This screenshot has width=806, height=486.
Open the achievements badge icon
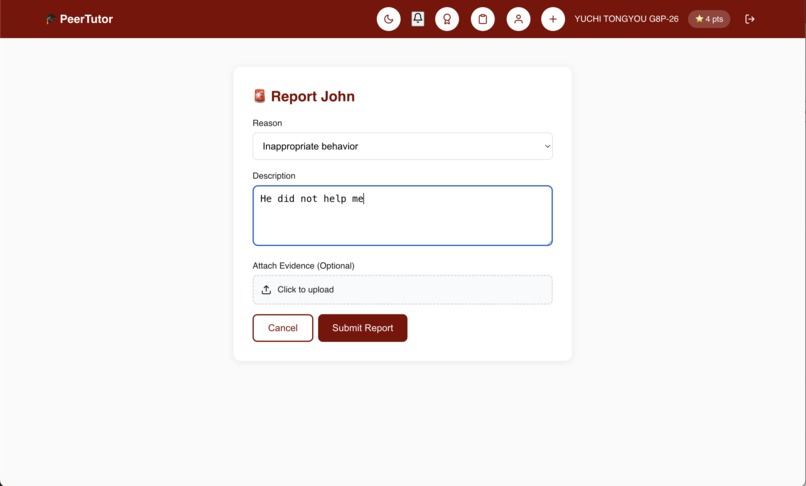tap(447, 19)
